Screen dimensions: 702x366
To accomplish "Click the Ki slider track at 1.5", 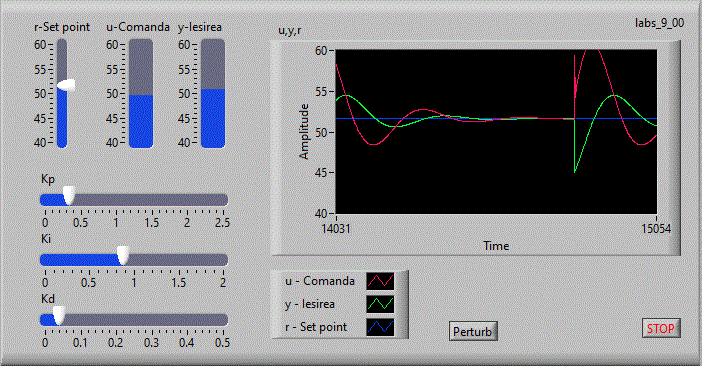I will click(x=179, y=260).
